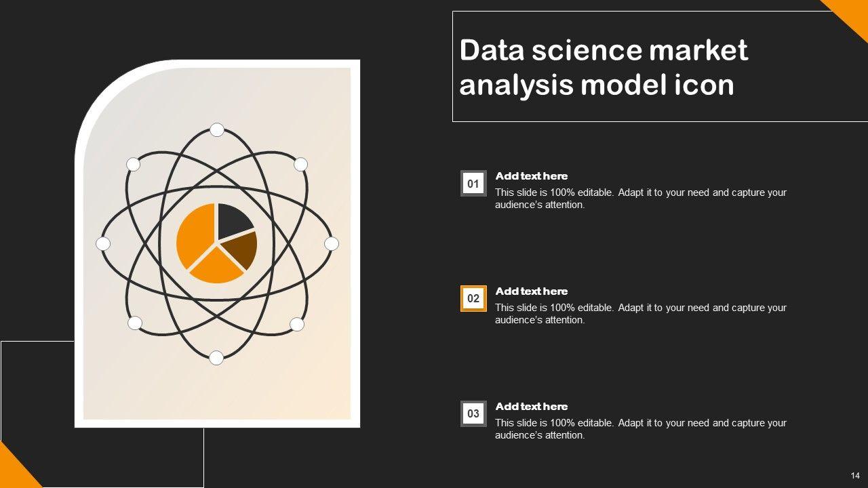Viewport: 868px width, 488px height.
Task: Click the bottom node of the atom orbit
Action: [216, 358]
